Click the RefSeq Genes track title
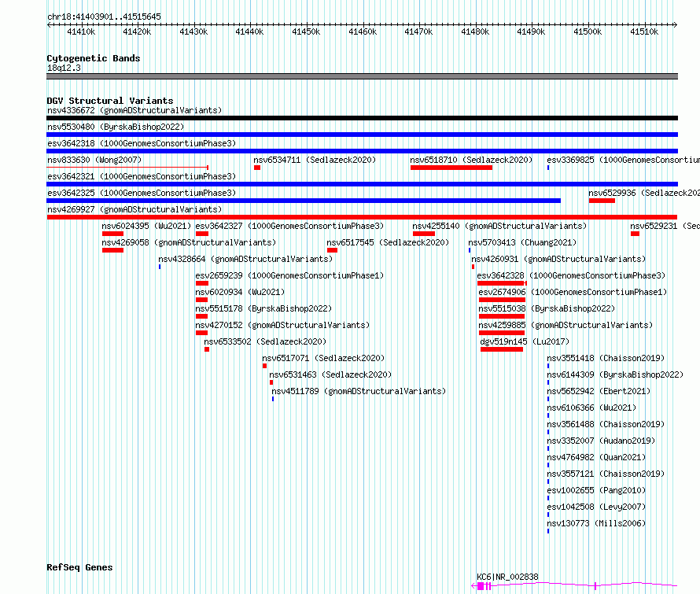Viewport: 700px width, 594px height. coord(79,568)
